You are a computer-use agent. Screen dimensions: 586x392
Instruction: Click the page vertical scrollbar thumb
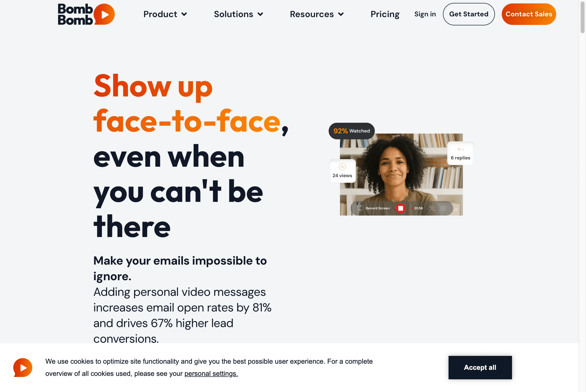(x=583, y=17)
